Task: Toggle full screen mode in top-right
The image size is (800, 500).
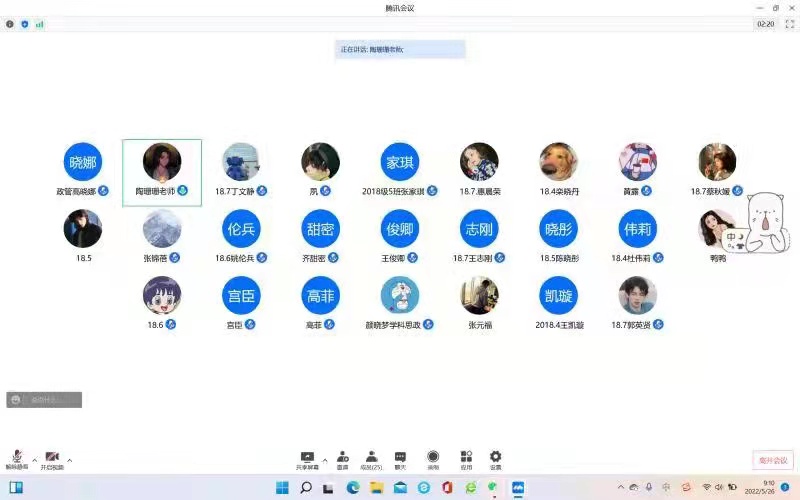Action: click(x=789, y=23)
